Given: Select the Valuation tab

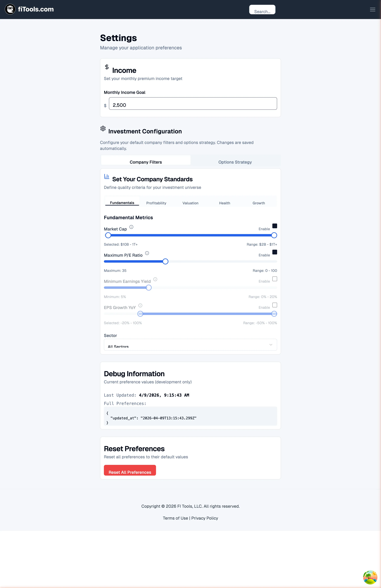Looking at the screenshot, I should [190, 201].
